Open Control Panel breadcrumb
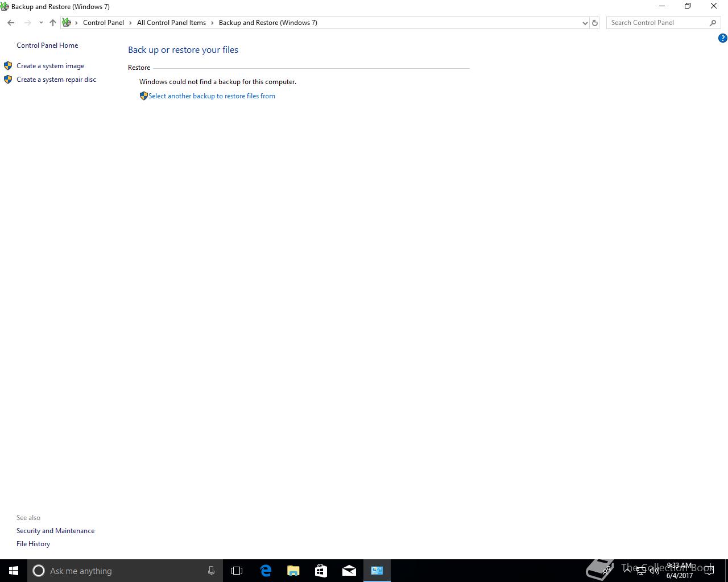 point(104,23)
